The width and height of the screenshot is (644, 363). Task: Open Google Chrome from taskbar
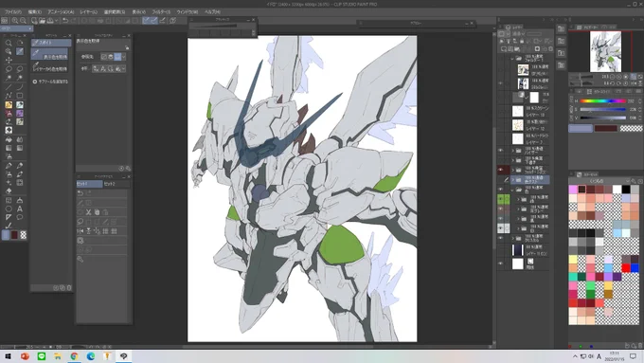pos(74,356)
